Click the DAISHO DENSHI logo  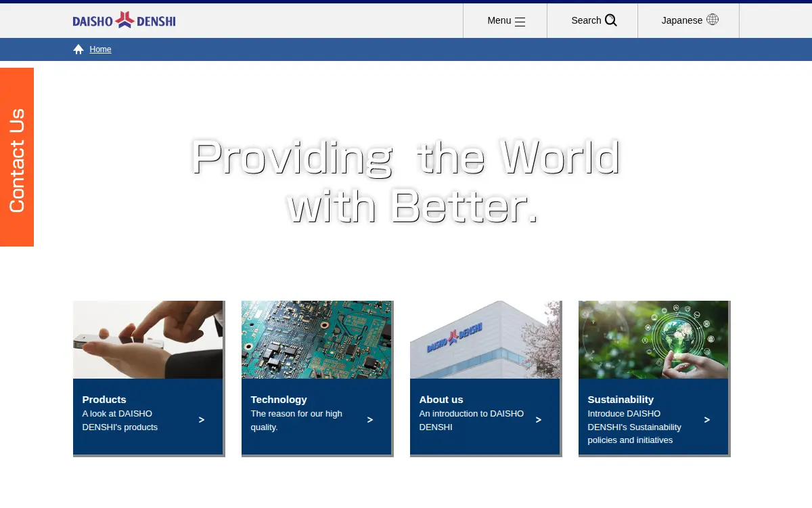(124, 20)
